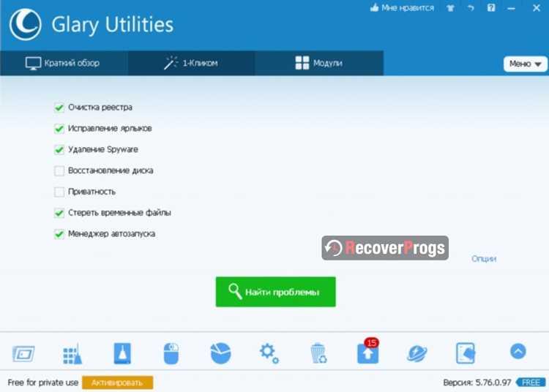The image size is (549, 392).
Task: Click 'Версия: 5.76.0.97' text
Action: tap(477, 382)
